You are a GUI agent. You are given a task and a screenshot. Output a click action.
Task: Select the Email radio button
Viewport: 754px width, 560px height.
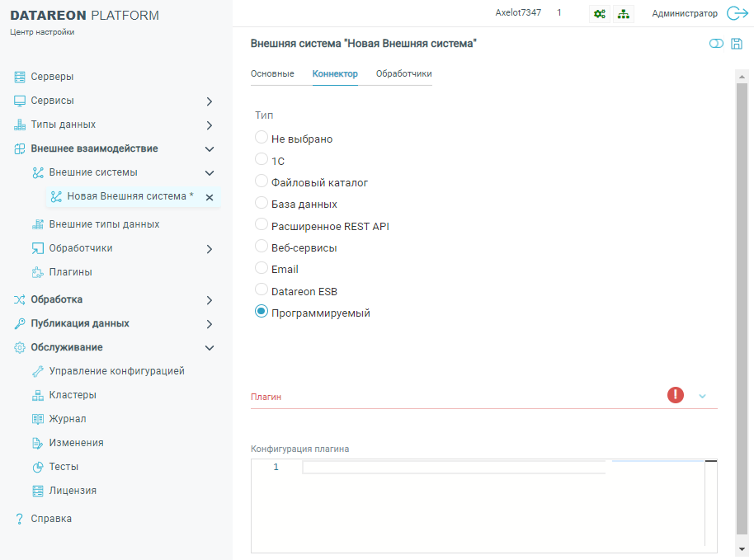coord(262,268)
